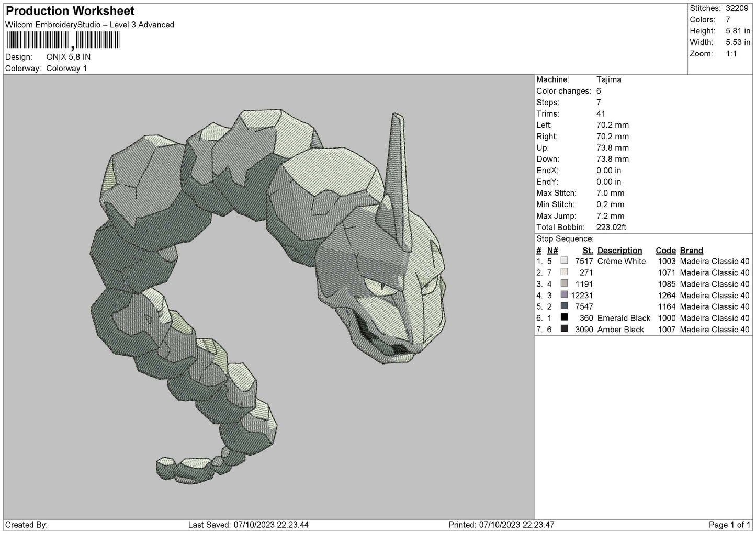This screenshot has width=756, height=534.
Task: Click the 'Amber Black' description
Action: [x=620, y=330]
